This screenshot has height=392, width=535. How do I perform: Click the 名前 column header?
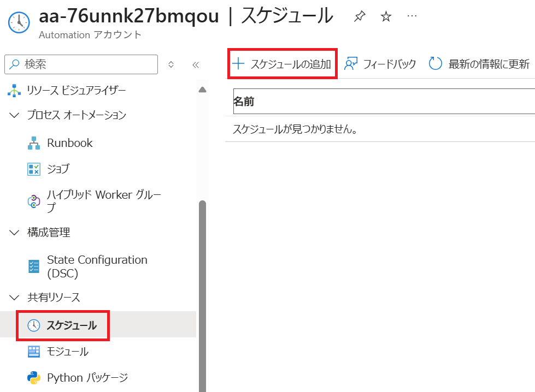pos(384,101)
